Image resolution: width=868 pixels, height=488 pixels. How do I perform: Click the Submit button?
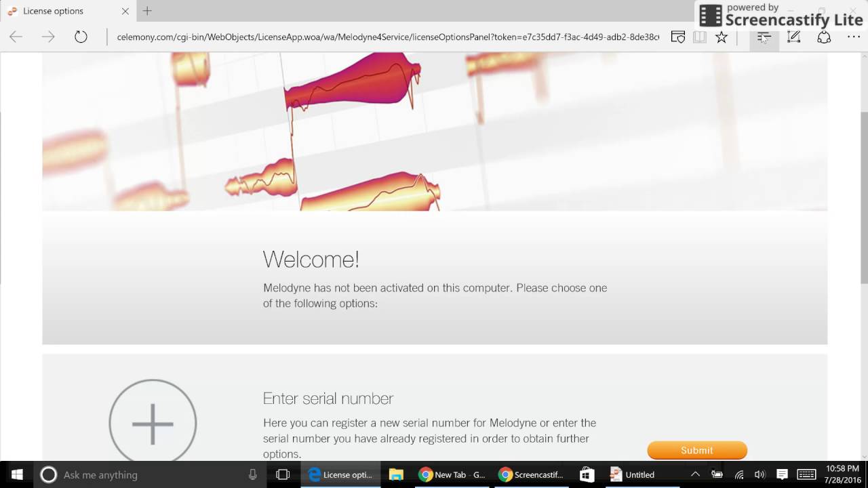[697, 450]
